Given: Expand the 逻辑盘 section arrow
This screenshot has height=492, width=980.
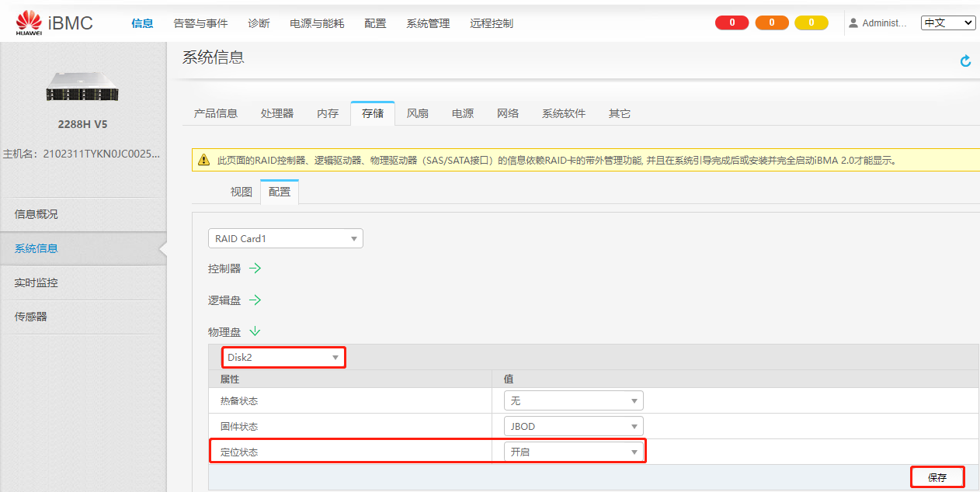Looking at the screenshot, I should (x=255, y=300).
